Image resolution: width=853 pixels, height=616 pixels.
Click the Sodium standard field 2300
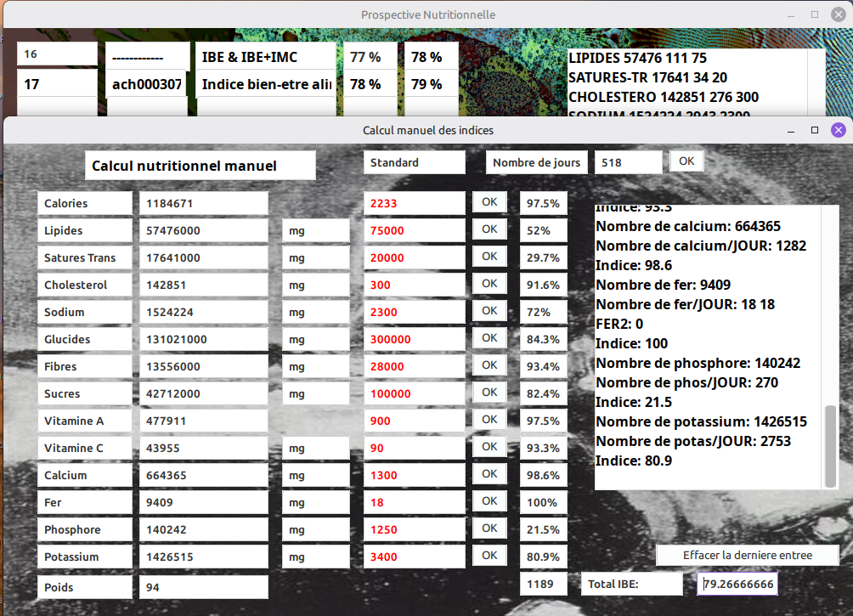pyautogui.click(x=414, y=313)
